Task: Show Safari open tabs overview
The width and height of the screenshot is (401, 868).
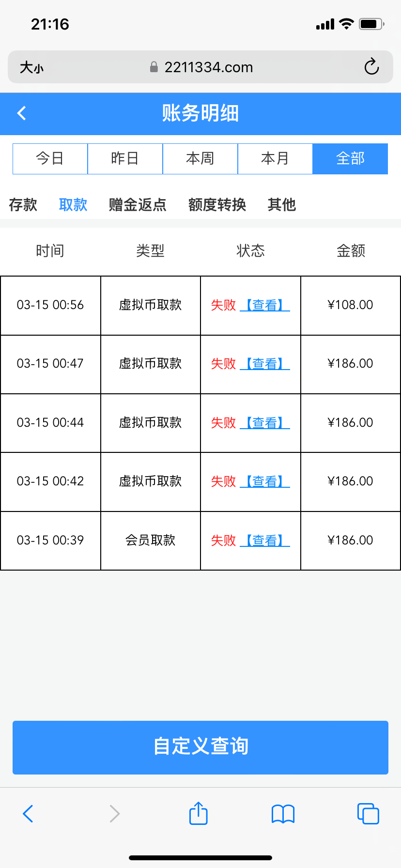Action: 368,814
